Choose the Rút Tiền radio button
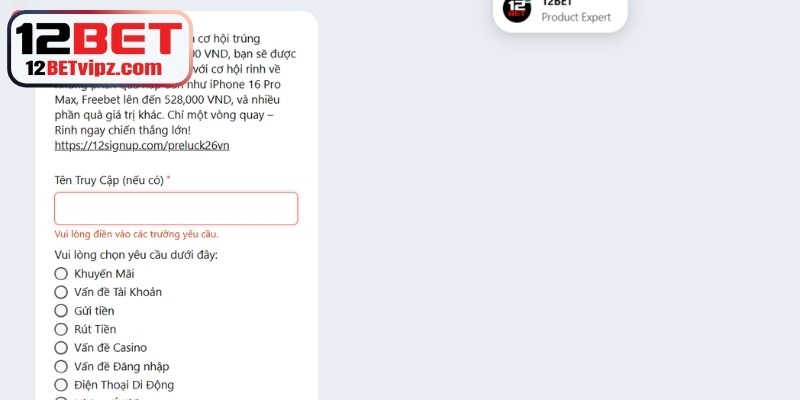 [x=61, y=329]
